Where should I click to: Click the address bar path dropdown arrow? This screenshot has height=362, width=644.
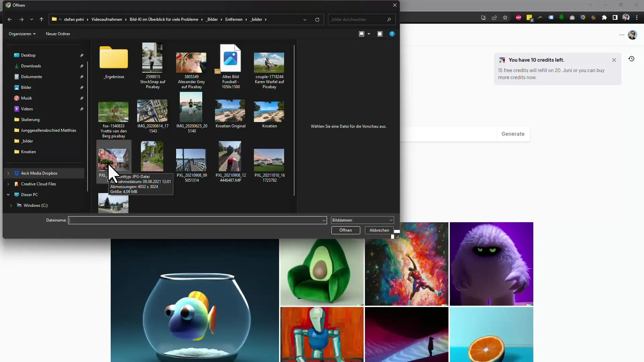coord(305,19)
